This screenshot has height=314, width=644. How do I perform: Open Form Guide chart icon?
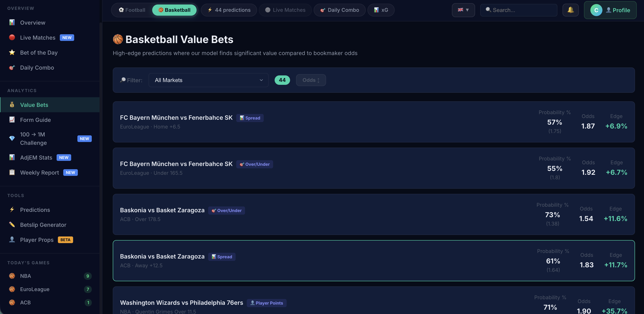coord(12,120)
